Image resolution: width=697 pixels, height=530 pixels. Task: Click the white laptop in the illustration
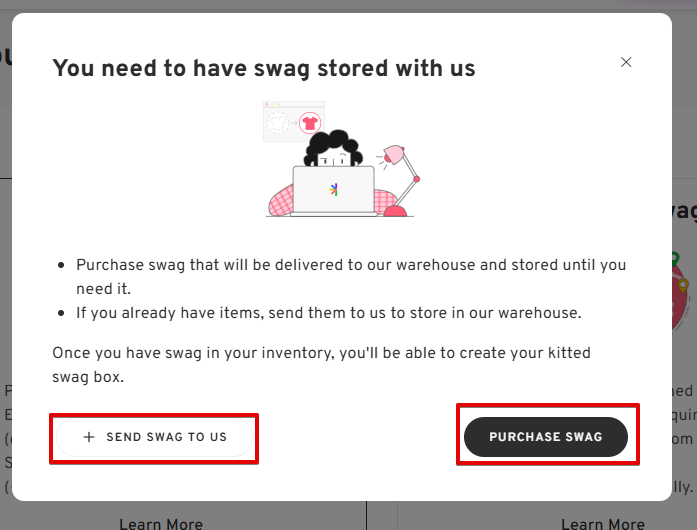click(333, 191)
